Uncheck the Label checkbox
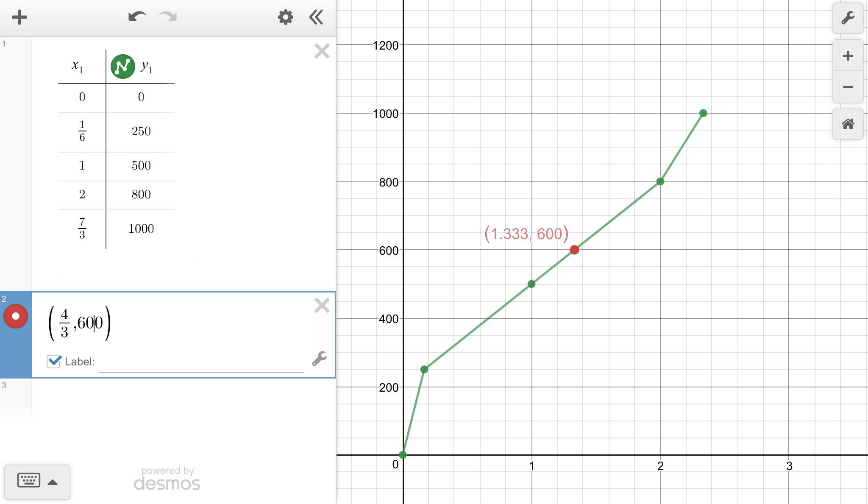Viewport: 868px width, 504px height. tap(54, 361)
